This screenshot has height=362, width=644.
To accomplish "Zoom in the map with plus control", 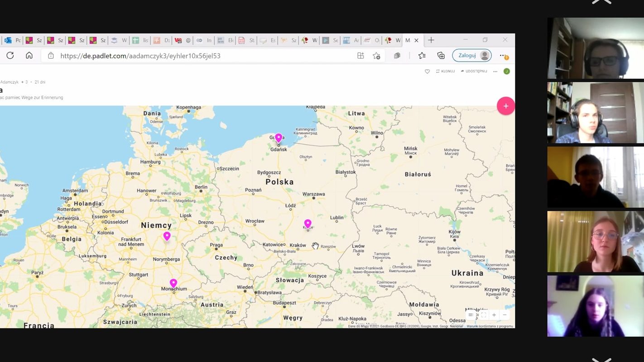I will (494, 315).
